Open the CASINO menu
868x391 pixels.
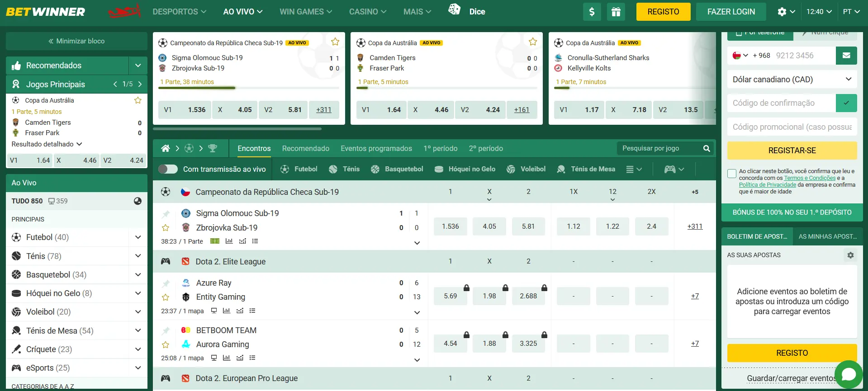coord(368,12)
